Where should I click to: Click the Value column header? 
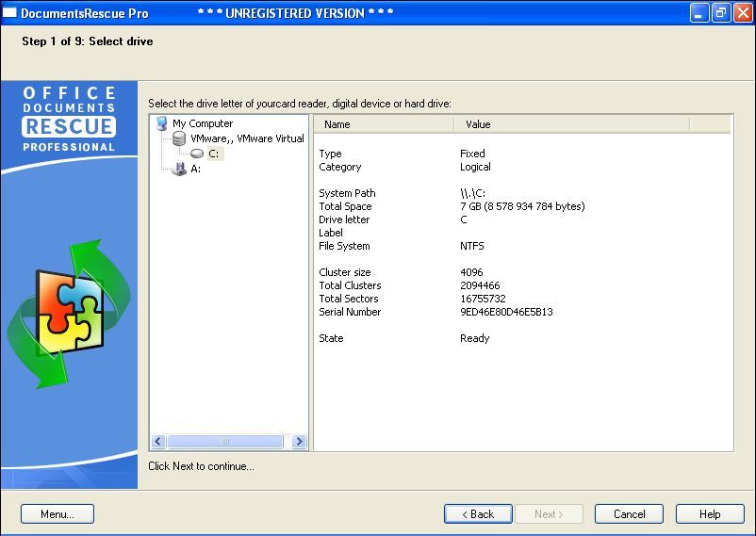pyautogui.click(x=572, y=124)
